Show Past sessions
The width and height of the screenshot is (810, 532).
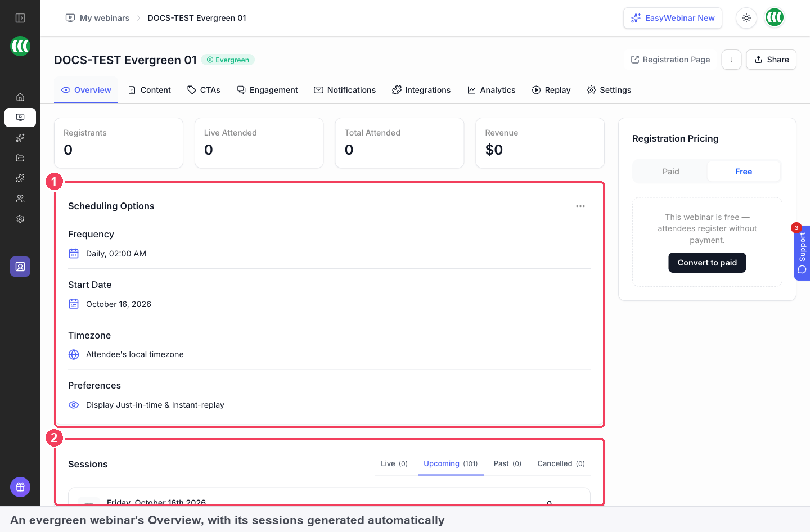[507, 464]
